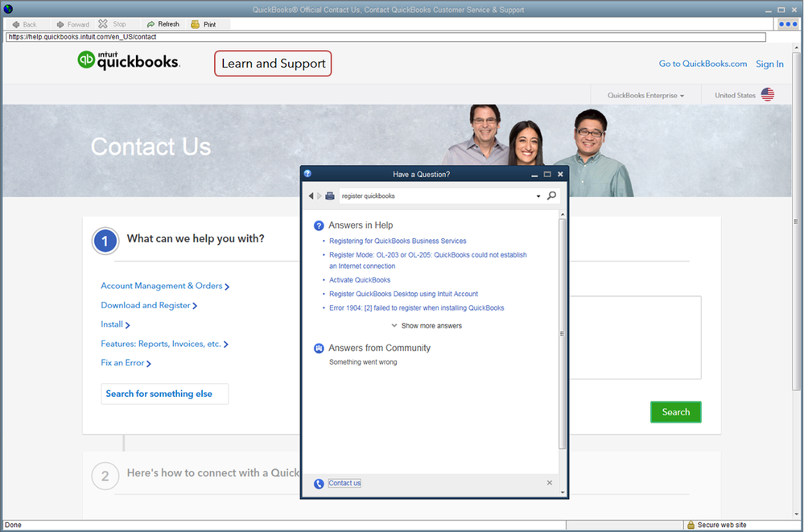The image size is (804, 532).
Task: Click the Stop loading button
Action: (x=113, y=24)
